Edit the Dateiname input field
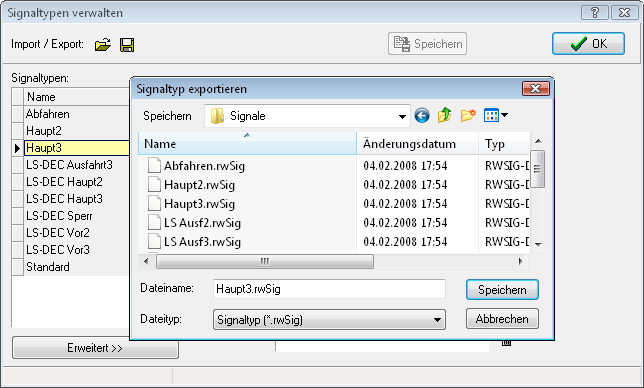 329,289
